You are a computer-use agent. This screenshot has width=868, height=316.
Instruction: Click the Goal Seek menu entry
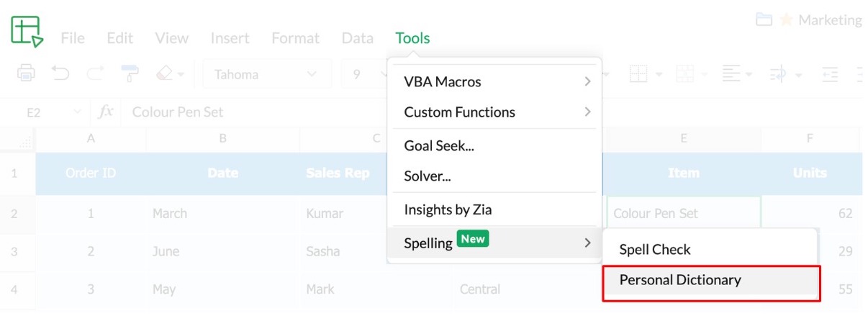pyautogui.click(x=439, y=145)
